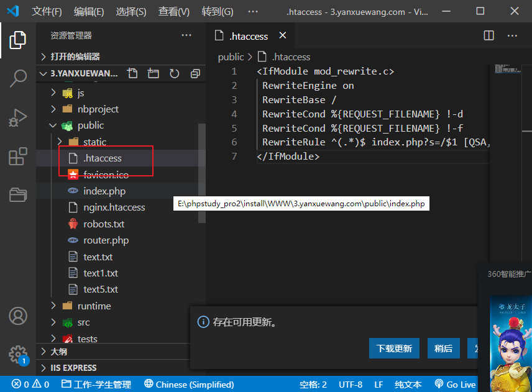Screen dimensions: 532x392
Task: Expand the js folder
Action: (x=121, y=93)
